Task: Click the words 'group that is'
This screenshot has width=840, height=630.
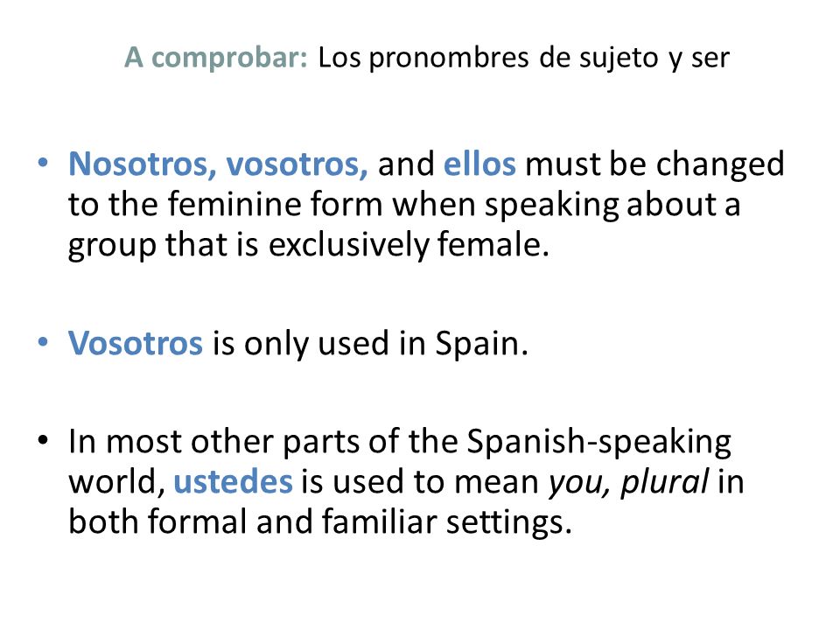Action: pos(163,246)
